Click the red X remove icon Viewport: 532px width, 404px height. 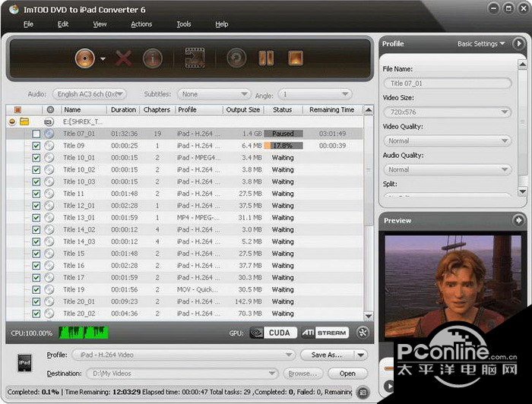click(x=124, y=58)
